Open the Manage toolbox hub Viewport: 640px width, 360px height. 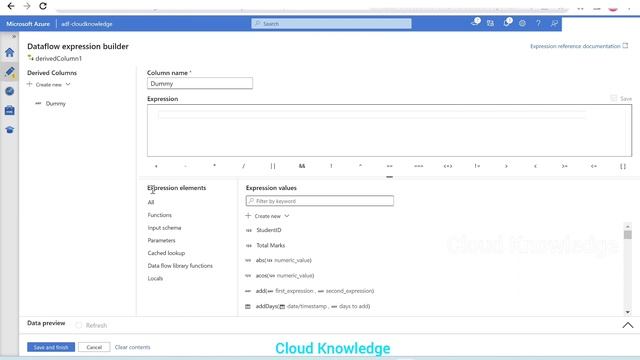tap(9, 110)
